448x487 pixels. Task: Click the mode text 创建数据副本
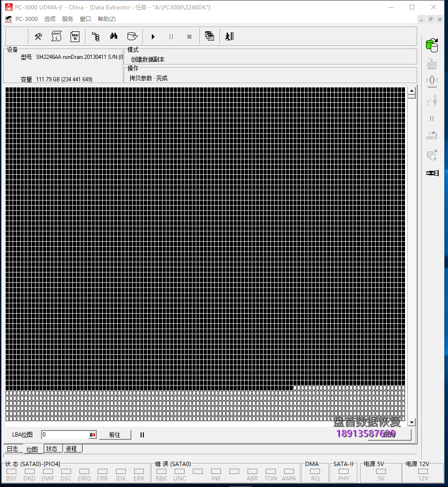click(148, 59)
